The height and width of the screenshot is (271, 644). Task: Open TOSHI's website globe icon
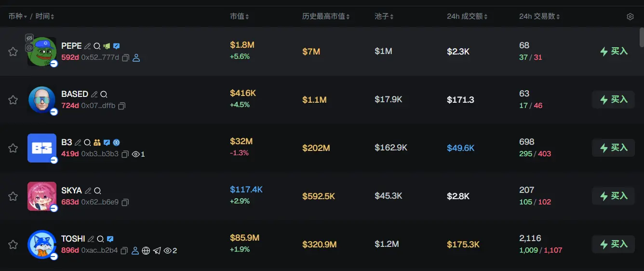tap(146, 251)
